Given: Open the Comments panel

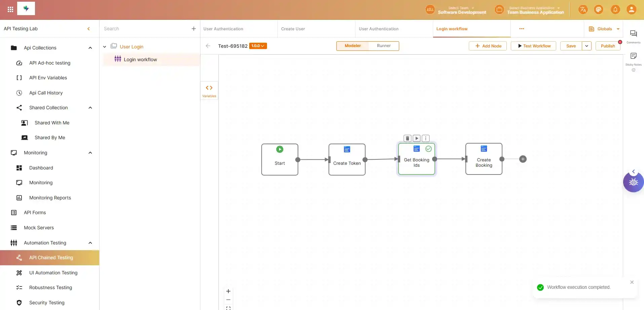Looking at the screenshot, I should [x=633, y=36].
